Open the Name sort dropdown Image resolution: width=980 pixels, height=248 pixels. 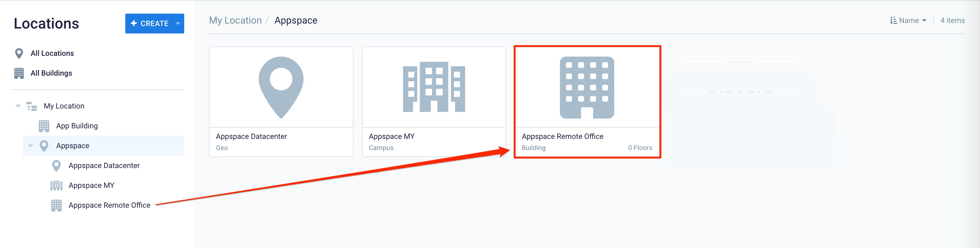coord(912,20)
